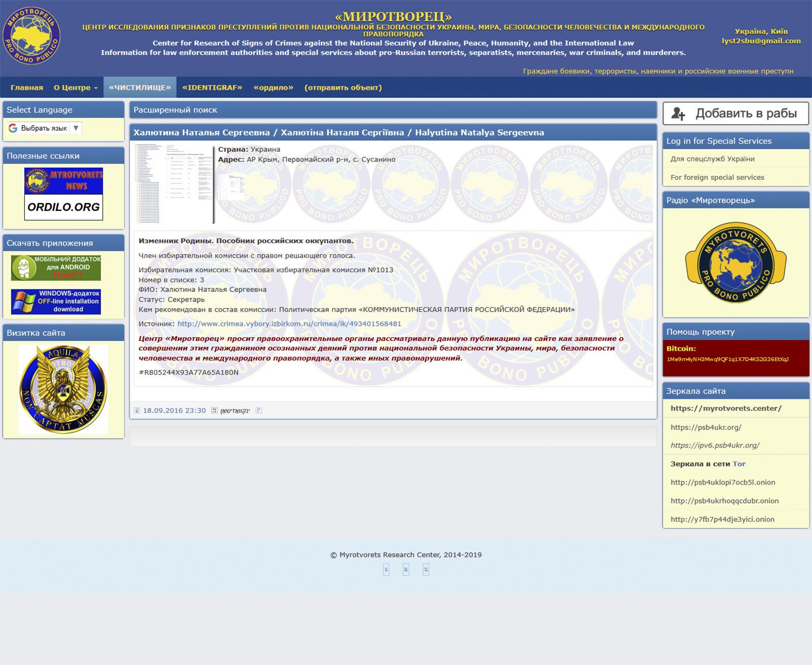Click the Полезные ссылки panel header
This screenshot has width=812, height=665.
(x=63, y=156)
